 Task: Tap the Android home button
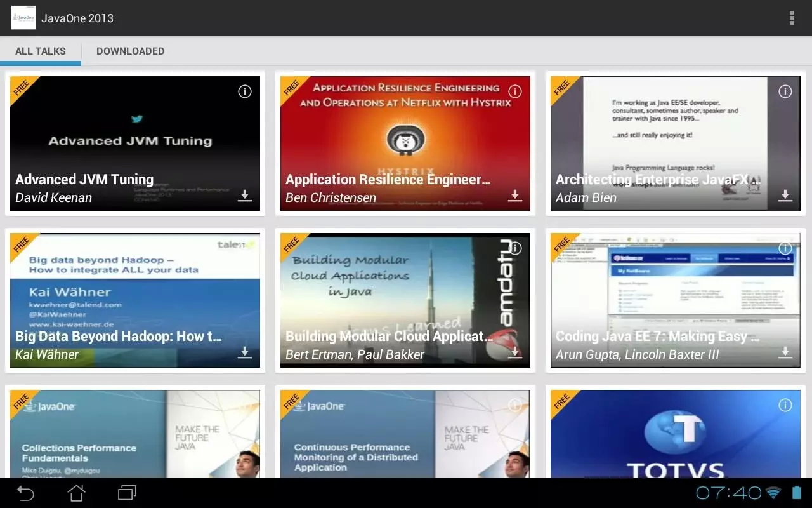(76, 493)
